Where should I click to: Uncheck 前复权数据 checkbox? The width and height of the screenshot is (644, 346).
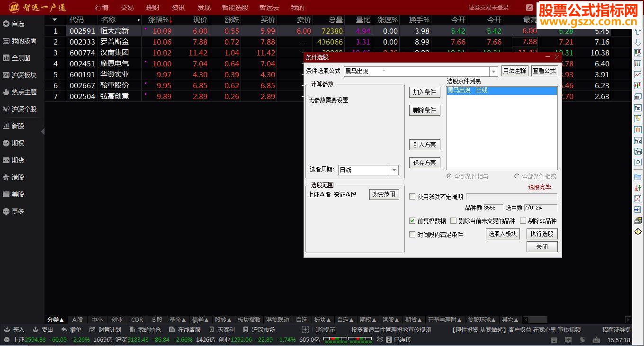click(x=412, y=221)
